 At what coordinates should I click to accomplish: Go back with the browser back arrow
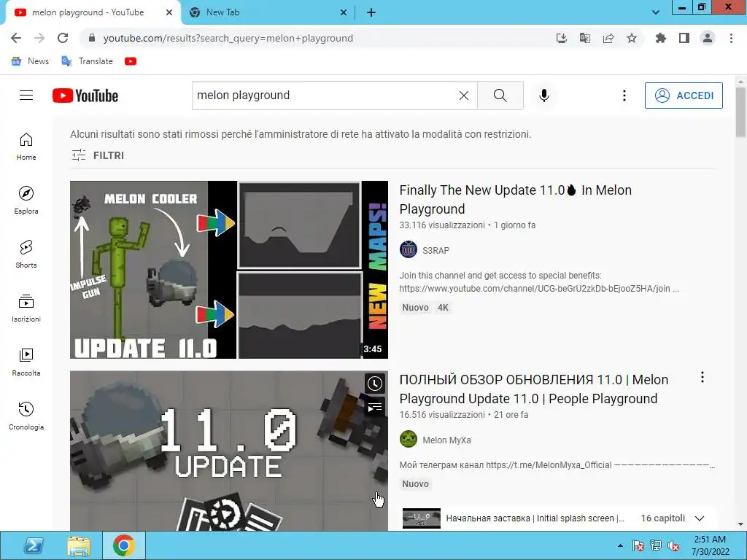pos(16,38)
